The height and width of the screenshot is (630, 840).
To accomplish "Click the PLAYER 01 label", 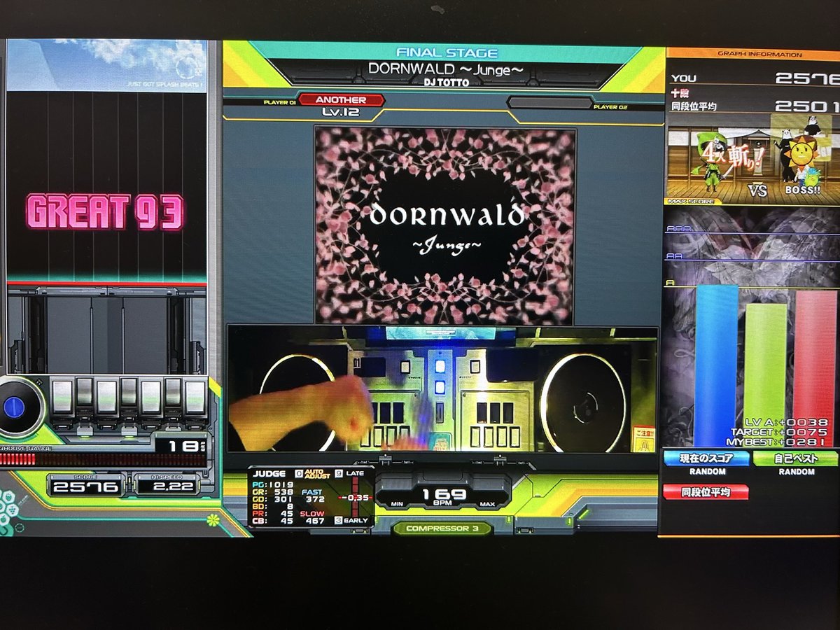I will pyautogui.click(x=279, y=102).
